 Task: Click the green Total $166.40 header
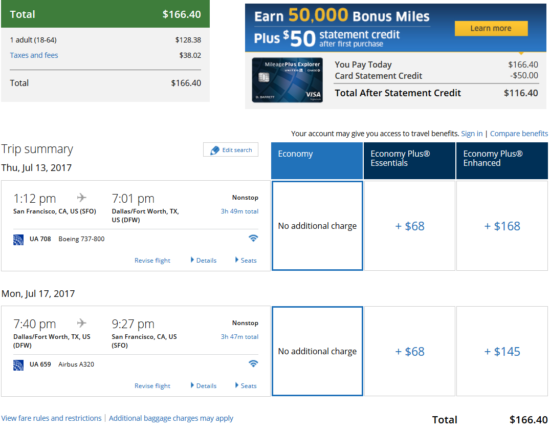click(x=105, y=14)
